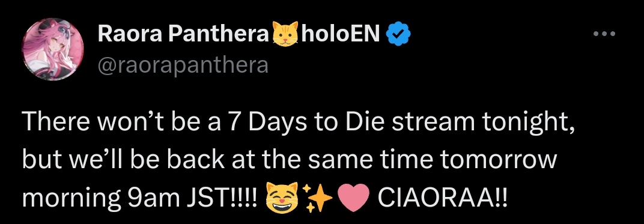
Task: Click the words but we'll be back
Action: [123, 160]
